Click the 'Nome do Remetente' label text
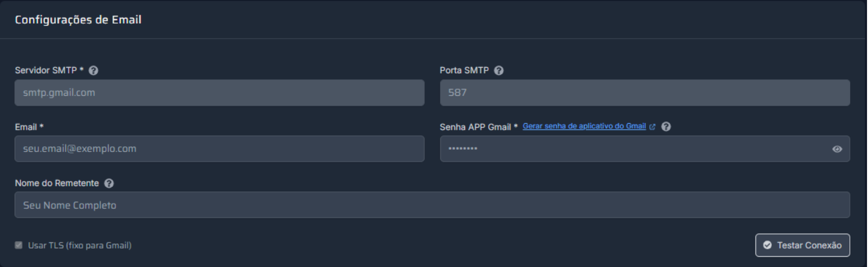 [57, 183]
